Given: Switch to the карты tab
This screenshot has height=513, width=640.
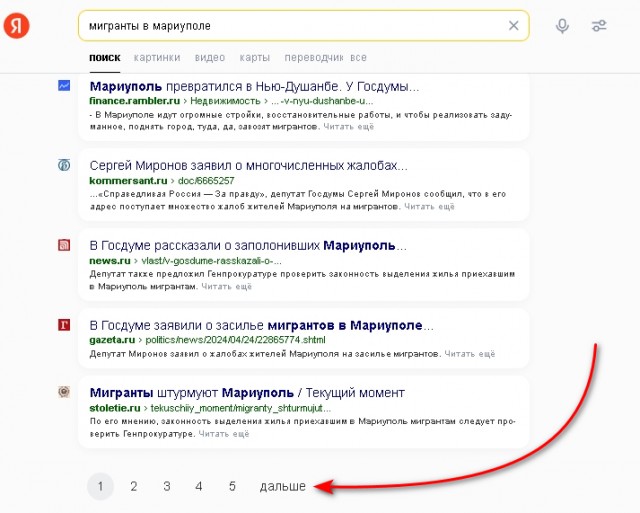Looking at the screenshot, I should (x=255, y=58).
